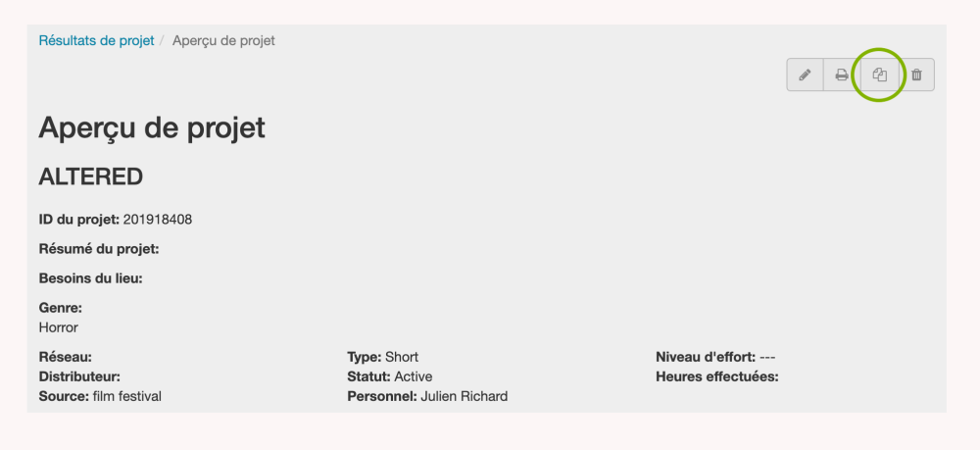Image resolution: width=980 pixels, height=450 pixels.
Task: Duplicate the project with the copy icon
Action: click(x=879, y=75)
